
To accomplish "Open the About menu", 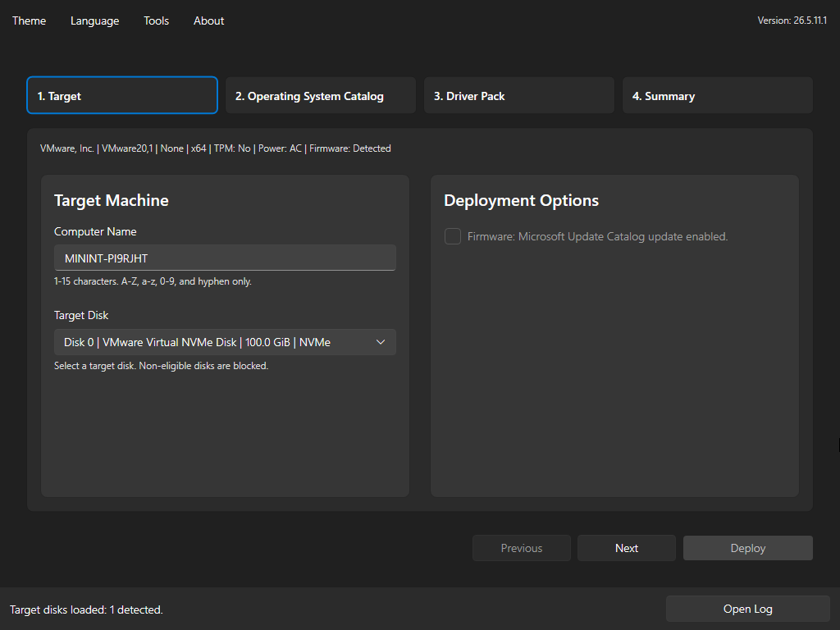I will [208, 21].
